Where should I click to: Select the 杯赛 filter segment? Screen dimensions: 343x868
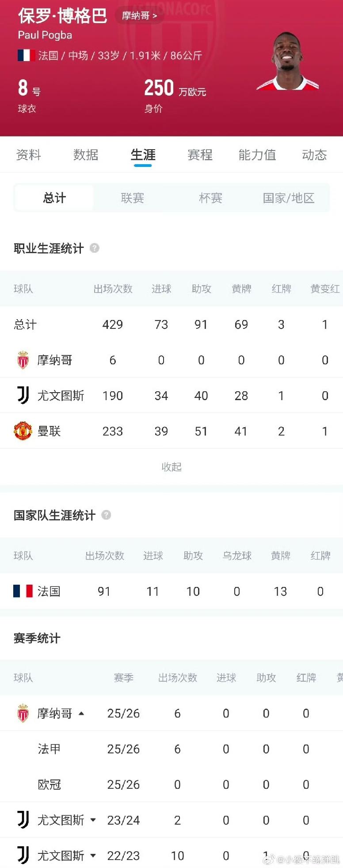click(210, 197)
